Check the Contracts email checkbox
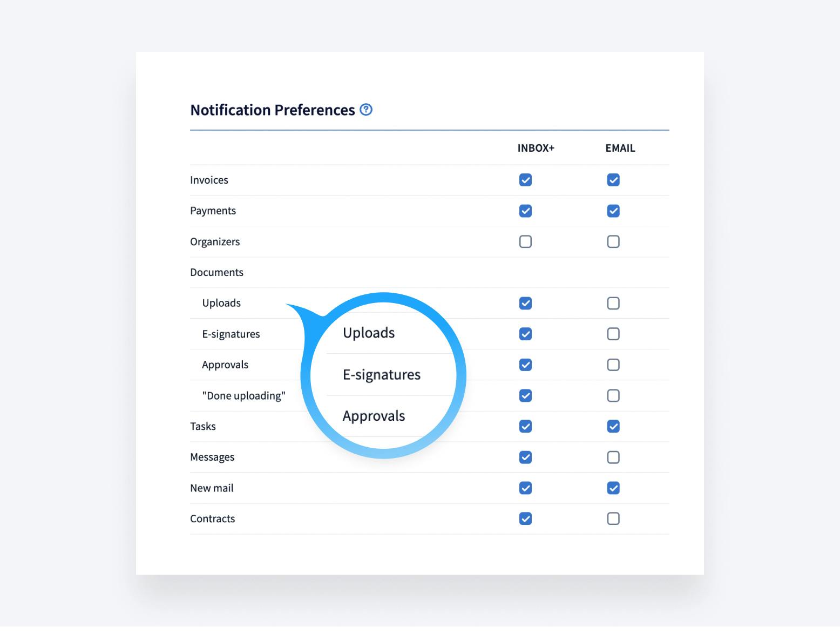 (613, 518)
